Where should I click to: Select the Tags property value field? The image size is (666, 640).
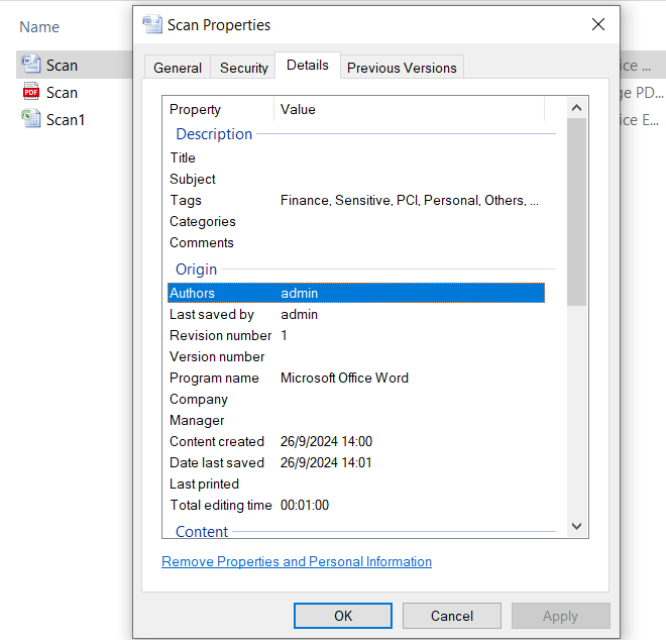(410, 200)
